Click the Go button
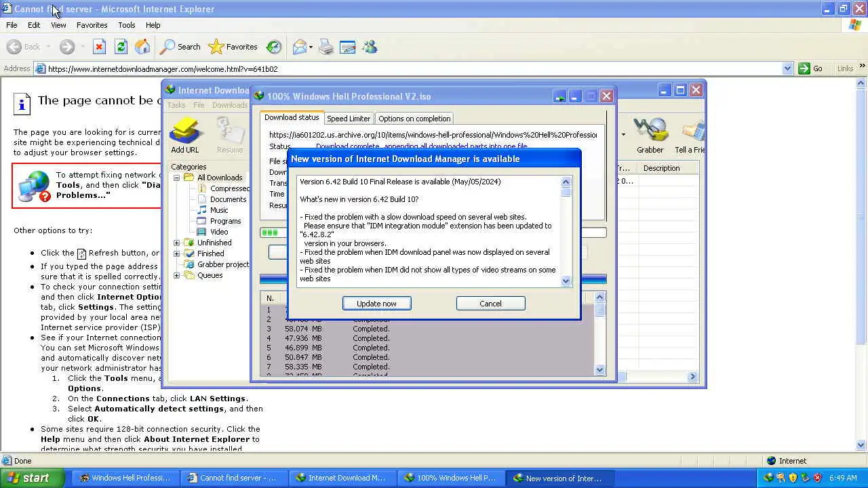 pos(810,68)
